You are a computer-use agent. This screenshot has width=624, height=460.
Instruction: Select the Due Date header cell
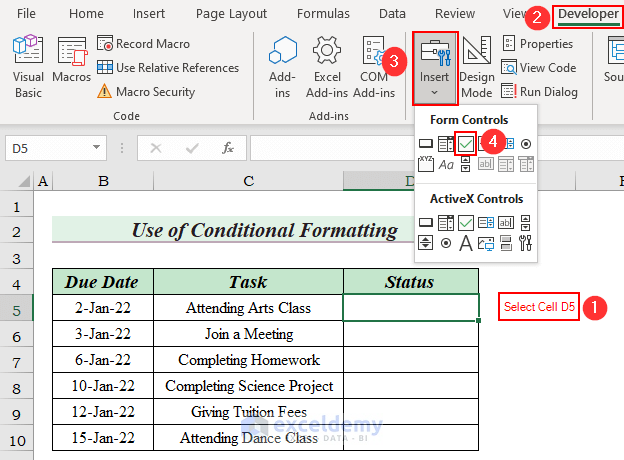103,282
